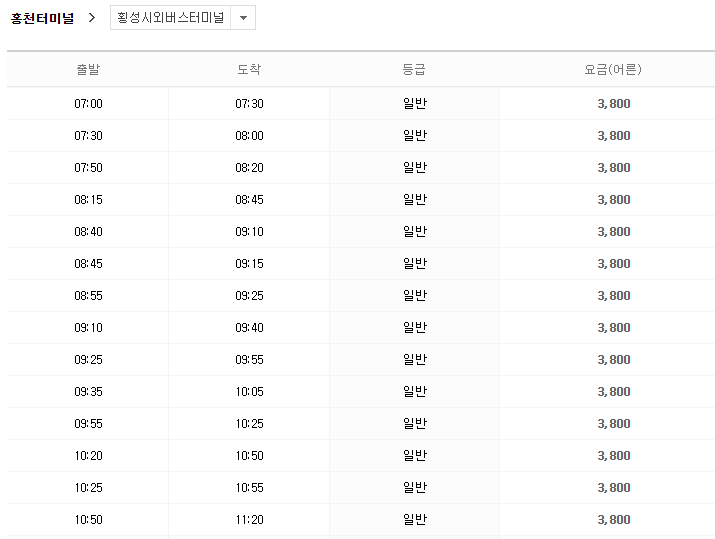The width and height of the screenshot is (715, 539).
Task: Click the 11:20 arrival time cell
Action: pos(249,520)
